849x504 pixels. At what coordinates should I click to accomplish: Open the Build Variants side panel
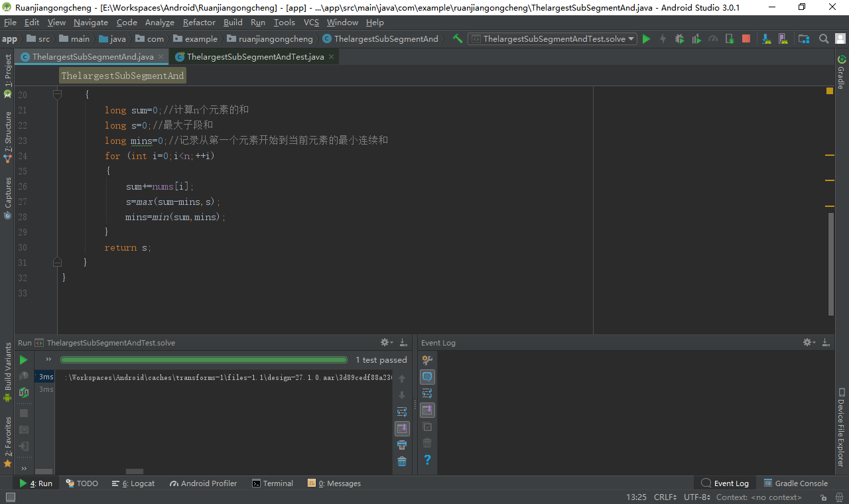pos(8,371)
